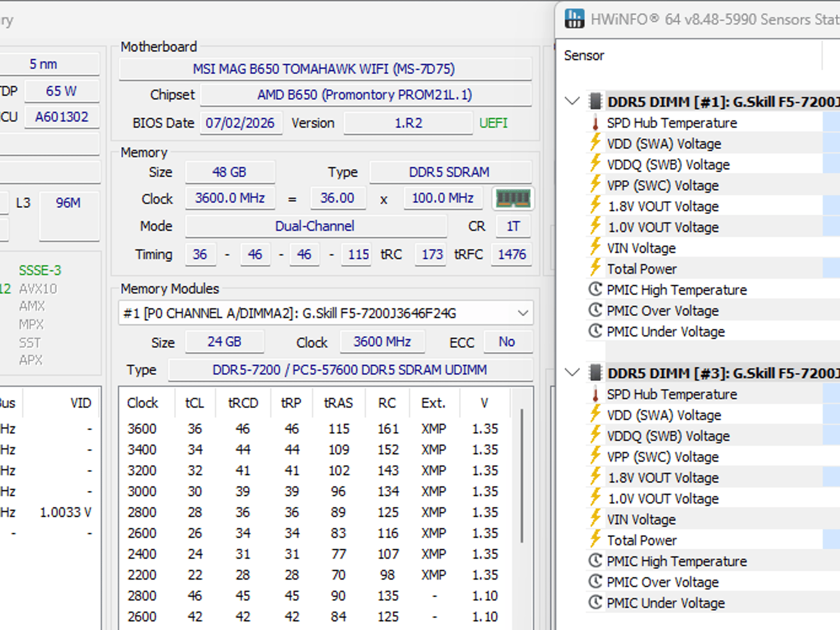Click module type DDR5-7200 / PC5-57600 field
The image size is (840, 630).
click(350, 370)
